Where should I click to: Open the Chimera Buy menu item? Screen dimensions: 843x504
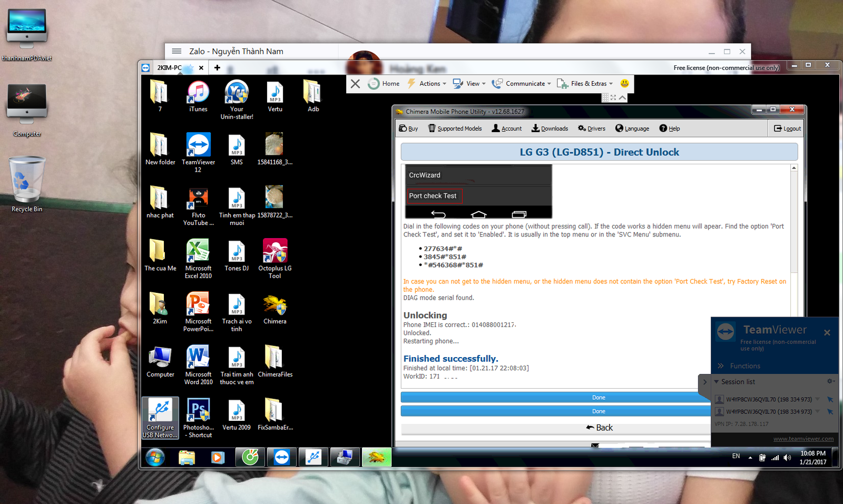pos(408,129)
